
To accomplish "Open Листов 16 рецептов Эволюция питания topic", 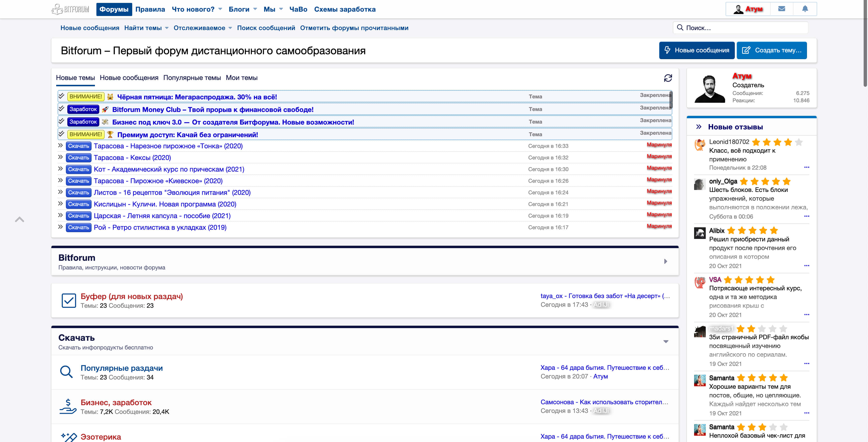I will tap(172, 192).
